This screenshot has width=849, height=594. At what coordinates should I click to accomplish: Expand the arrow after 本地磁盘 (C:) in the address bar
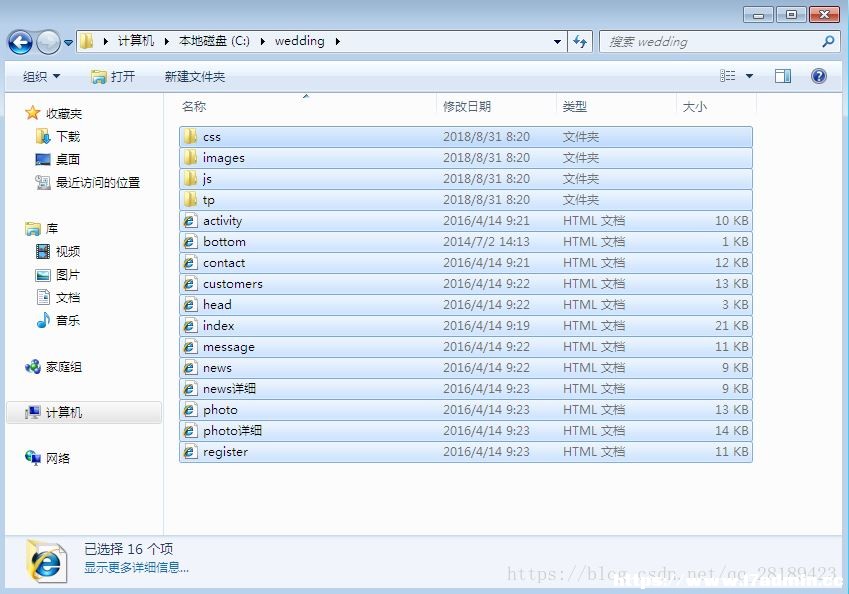click(263, 41)
